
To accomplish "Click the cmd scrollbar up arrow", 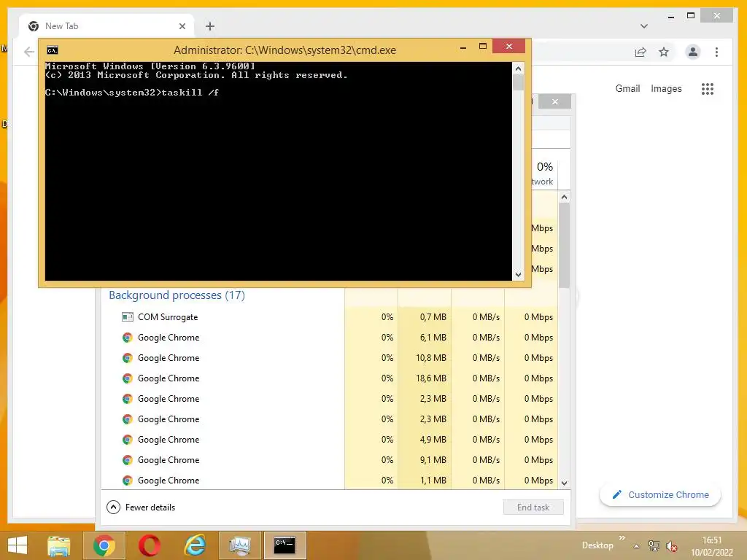I will click(519, 69).
